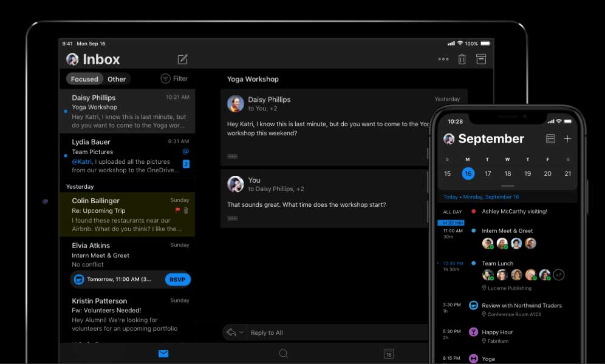This screenshot has width=605, height=364.
Task: Open Review with Northwind Traders event title
Action: pos(522,305)
